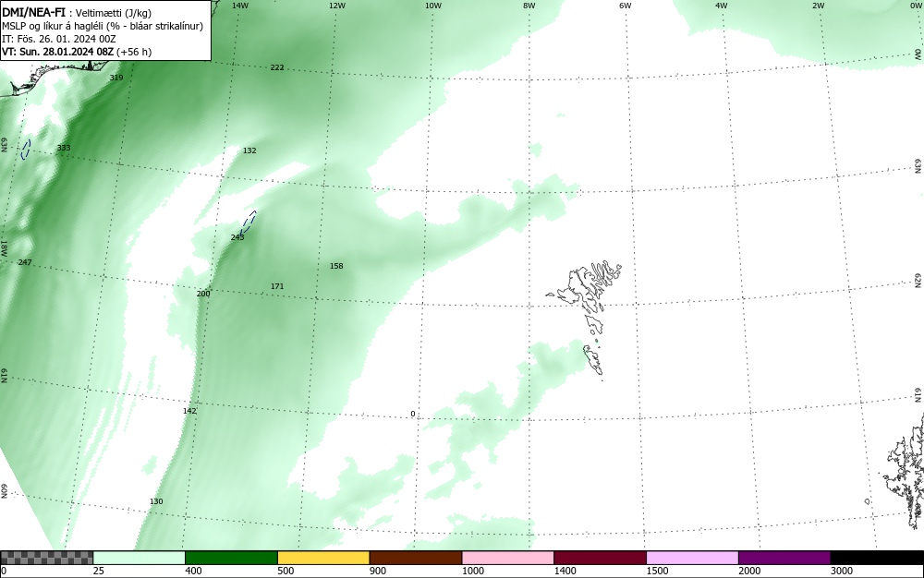
Task: Click the dashed blue hail contour near 243
Action: [249, 223]
